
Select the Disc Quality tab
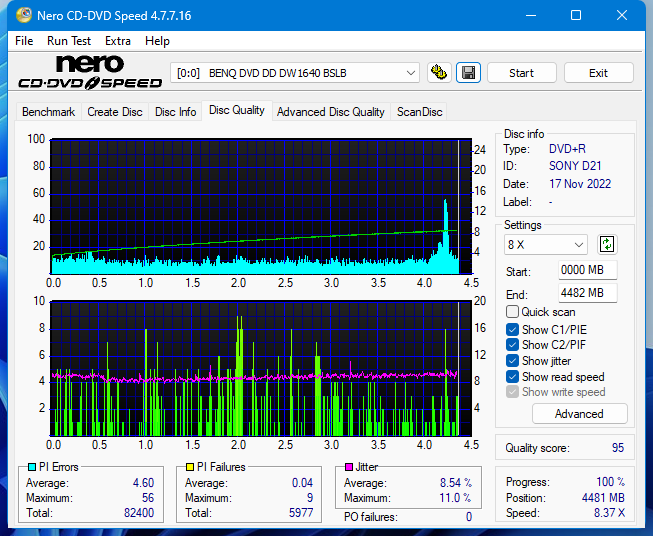click(237, 110)
